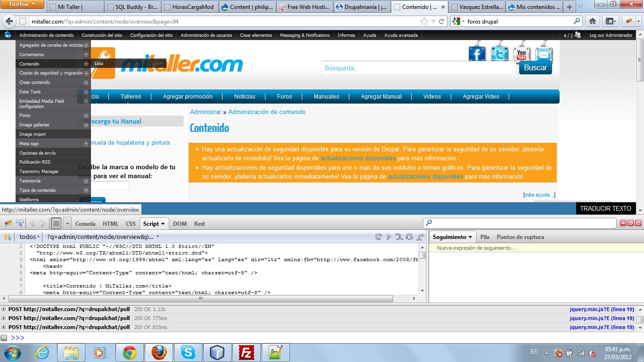The image size is (644, 362).
Task: Click the break on next pause icon
Action: (x=8, y=237)
